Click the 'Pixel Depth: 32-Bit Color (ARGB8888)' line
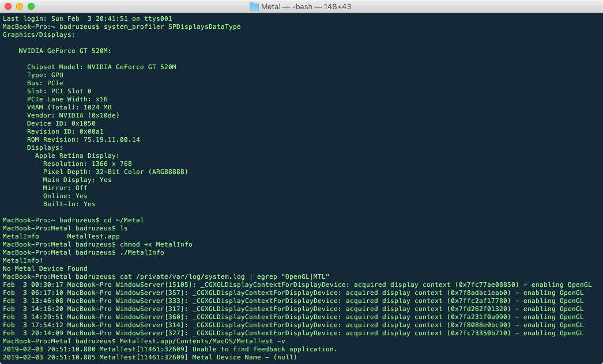603x364 pixels. [x=115, y=172]
